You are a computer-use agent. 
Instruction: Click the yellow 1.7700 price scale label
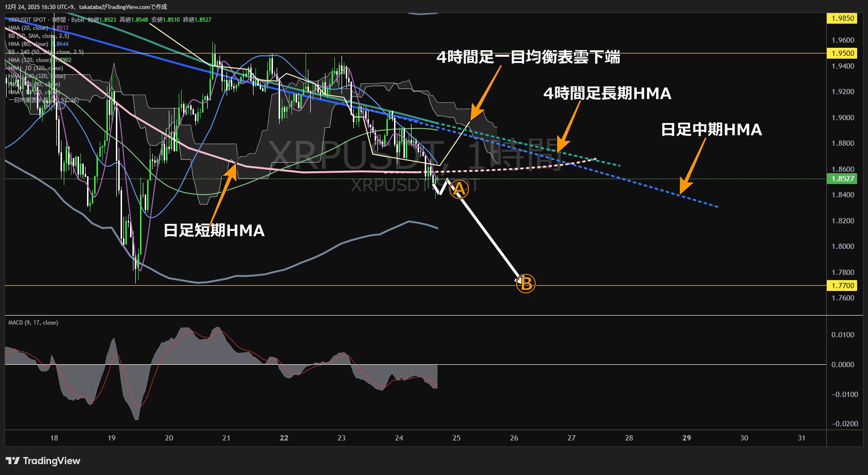click(843, 285)
